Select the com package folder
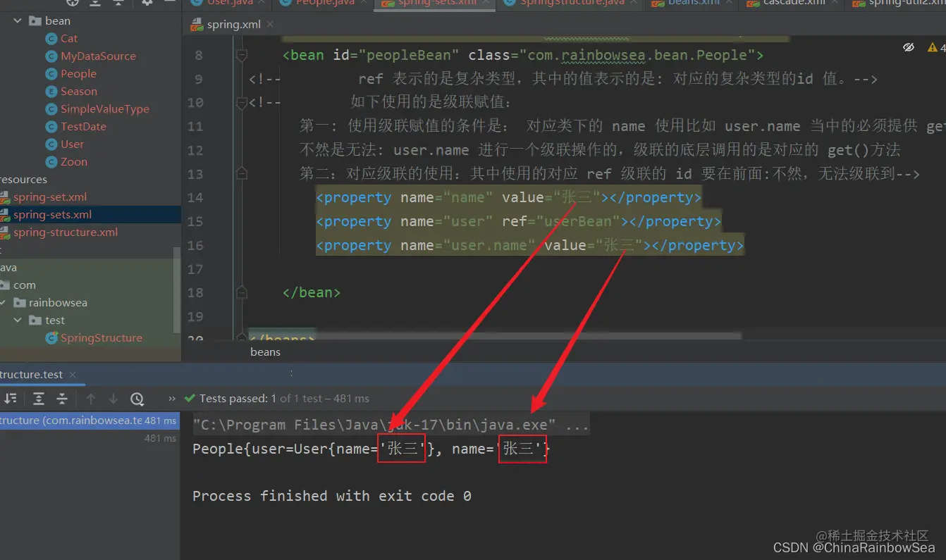 [24, 285]
